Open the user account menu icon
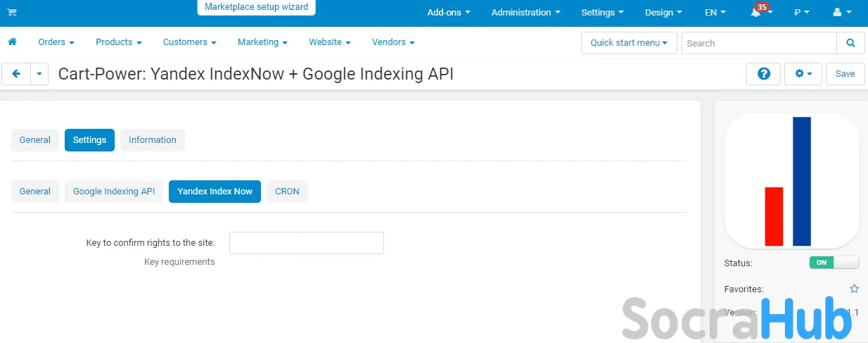The height and width of the screenshot is (343, 868). click(841, 13)
